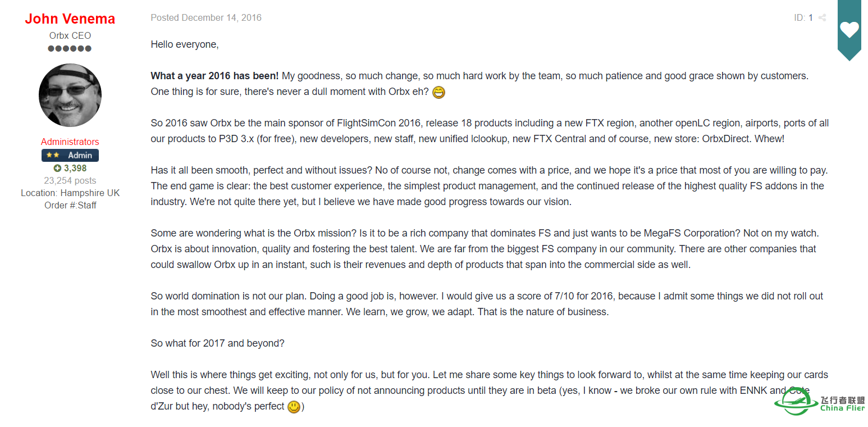Image resolution: width=868 pixels, height=427 pixels.
Task: Click the heart like ribbon icon
Action: click(x=849, y=30)
